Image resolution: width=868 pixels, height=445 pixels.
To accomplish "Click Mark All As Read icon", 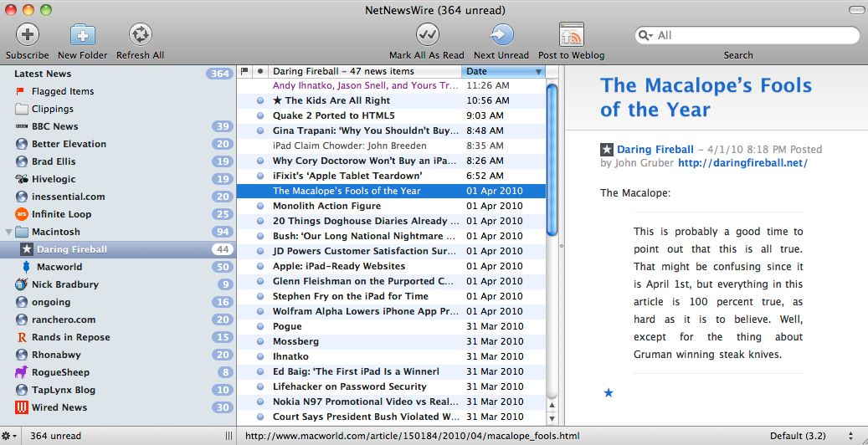I will click(427, 35).
